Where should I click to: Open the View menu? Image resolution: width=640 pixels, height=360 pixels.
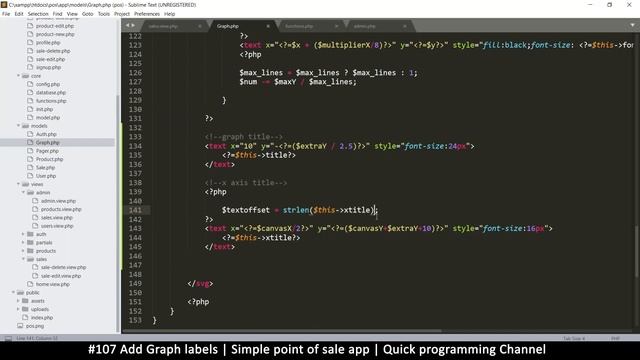click(72, 14)
